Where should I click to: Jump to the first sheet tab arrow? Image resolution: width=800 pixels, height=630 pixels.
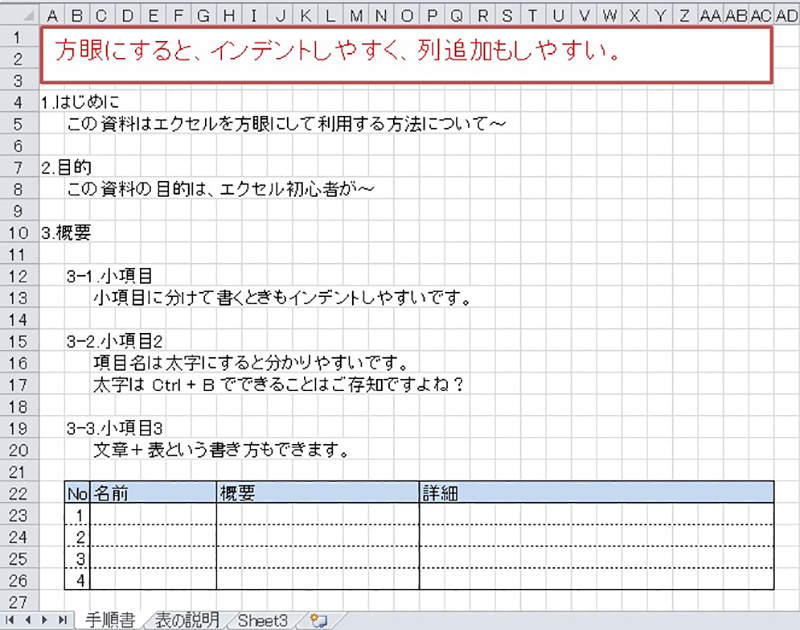click(x=12, y=620)
